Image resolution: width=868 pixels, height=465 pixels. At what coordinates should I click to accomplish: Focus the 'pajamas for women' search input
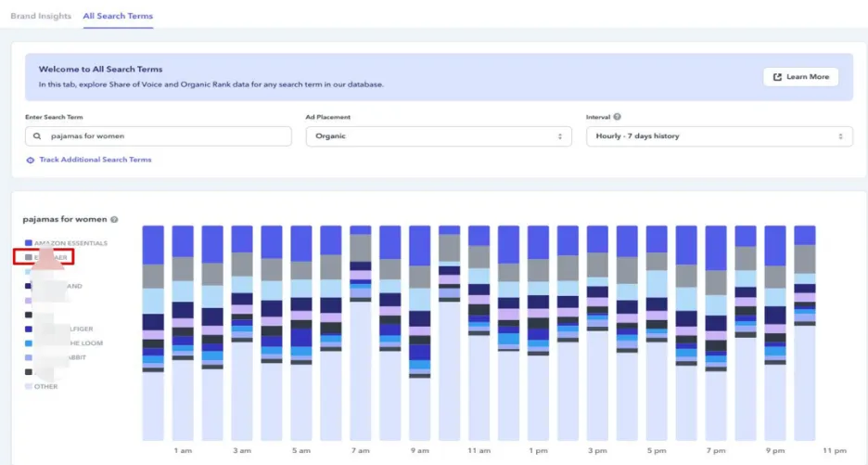click(159, 136)
